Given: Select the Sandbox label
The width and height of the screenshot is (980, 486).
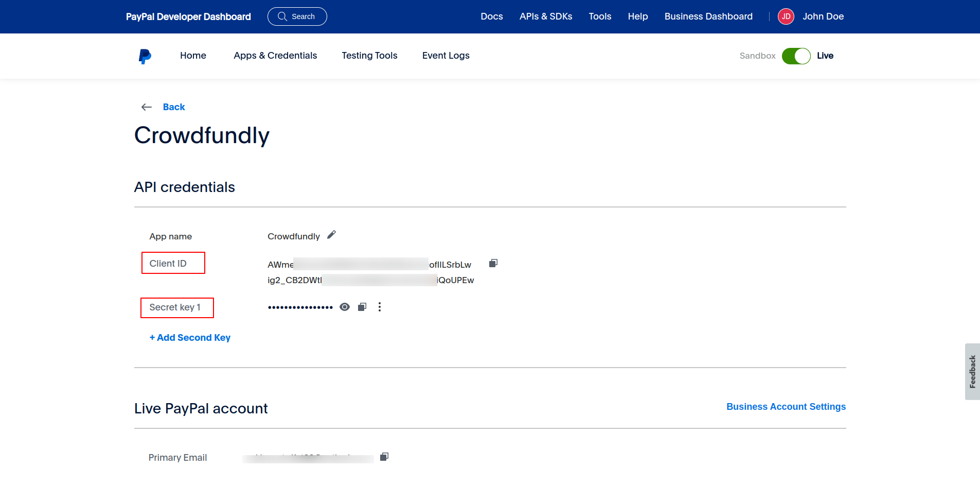Looking at the screenshot, I should pyautogui.click(x=757, y=56).
